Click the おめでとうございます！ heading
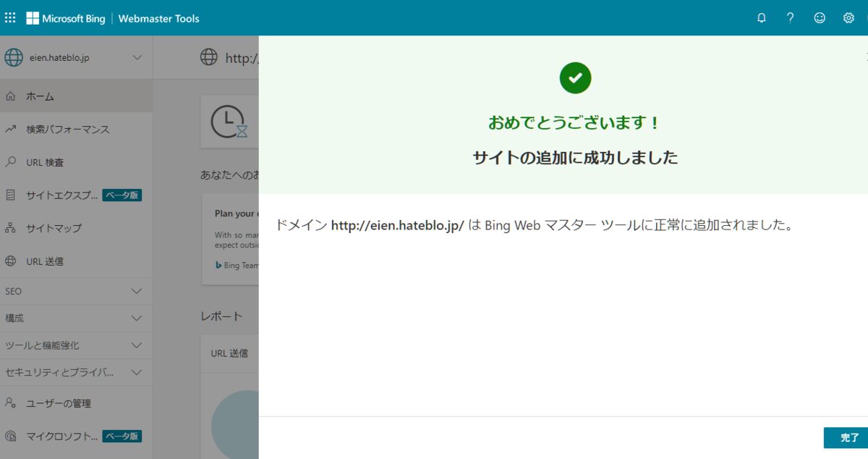 pos(574,123)
